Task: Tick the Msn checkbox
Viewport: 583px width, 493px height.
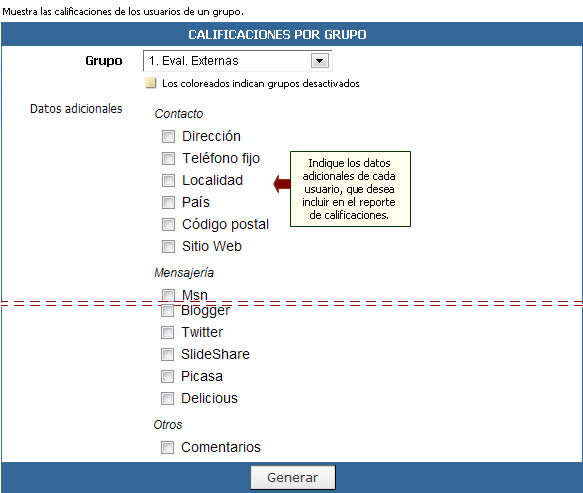Action: pyautogui.click(x=168, y=295)
